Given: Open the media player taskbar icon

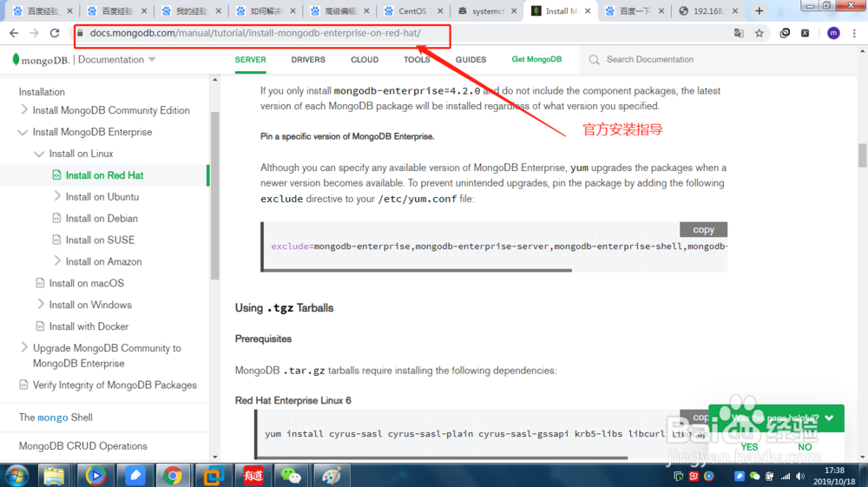Looking at the screenshot, I should tap(95, 476).
